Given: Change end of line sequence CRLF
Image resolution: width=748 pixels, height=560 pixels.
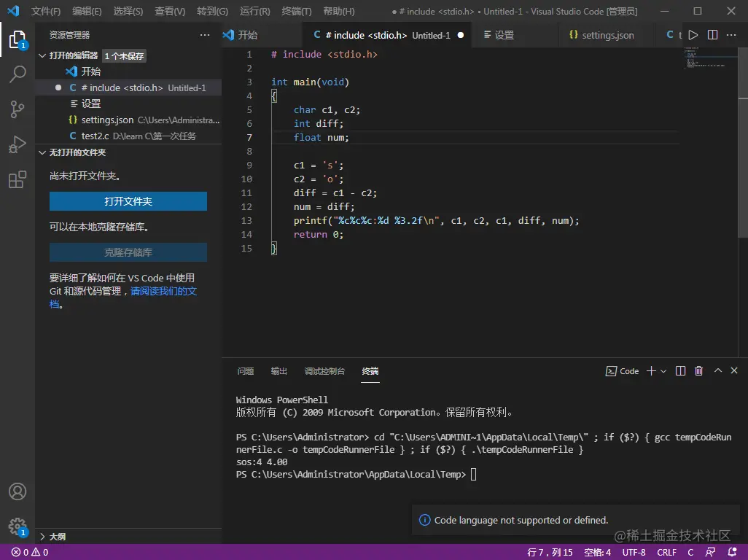Looking at the screenshot, I should 666,553.
